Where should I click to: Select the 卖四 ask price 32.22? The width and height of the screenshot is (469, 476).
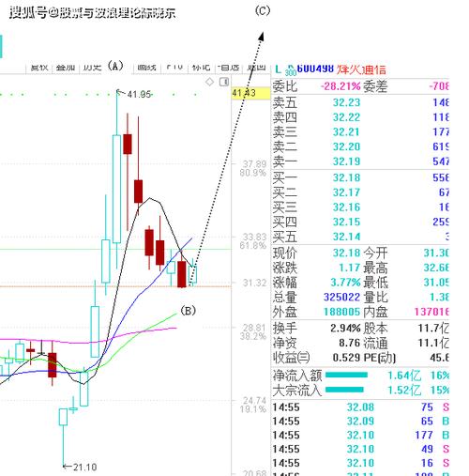(346, 117)
